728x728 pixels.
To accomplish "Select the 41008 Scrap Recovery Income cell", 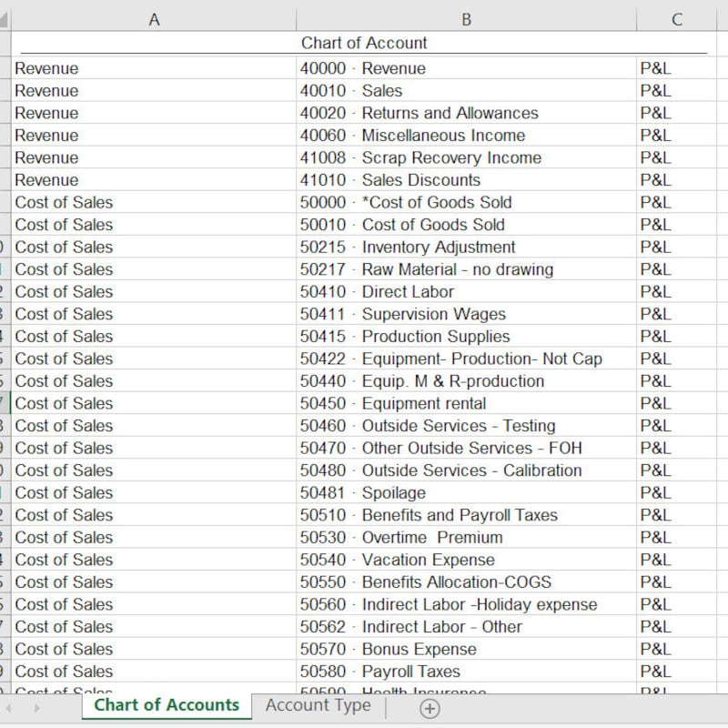I will [466, 157].
